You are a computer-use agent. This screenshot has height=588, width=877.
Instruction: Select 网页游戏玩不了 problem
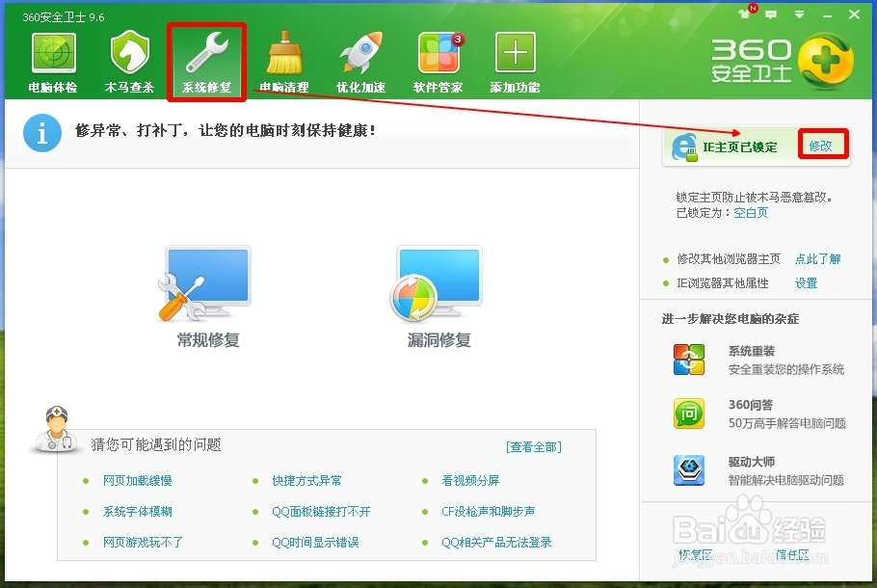144,542
